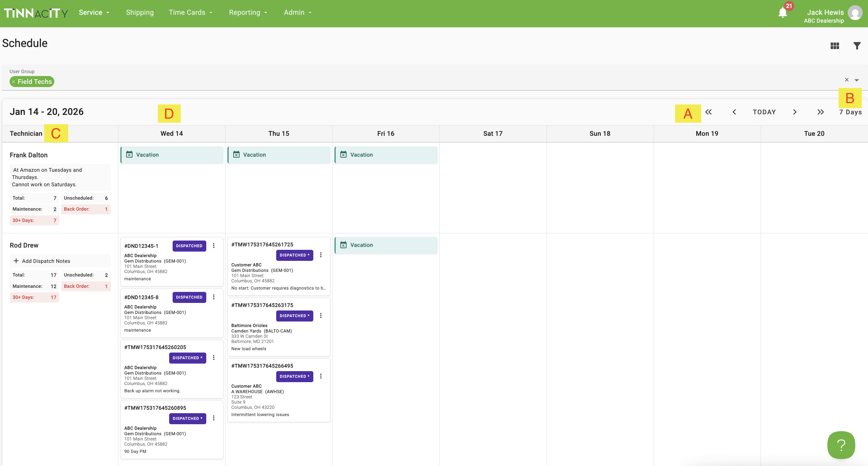868x466 pixels.
Task: Click the green help question mark button
Action: click(841, 445)
